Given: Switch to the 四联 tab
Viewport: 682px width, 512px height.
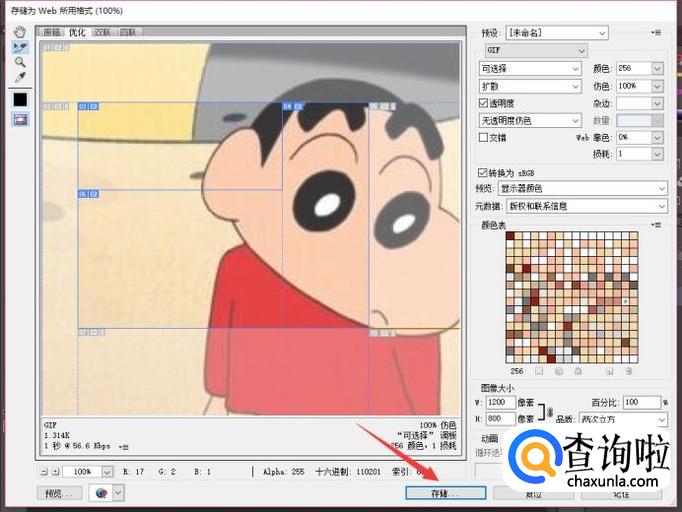Looking at the screenshot, I should click(x=128, y=32).
